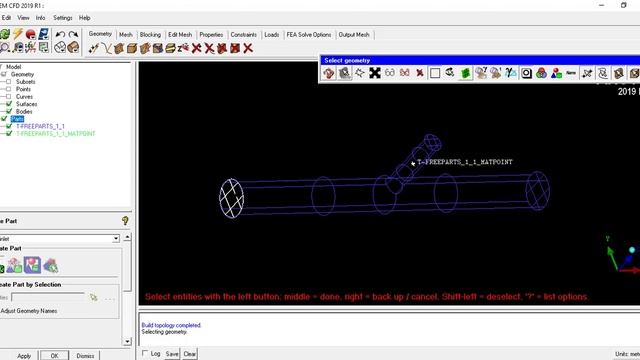Viewport: 640px width, 360px height.
Task: Click the Repair Geometry tool
Action: click(158, 49)
